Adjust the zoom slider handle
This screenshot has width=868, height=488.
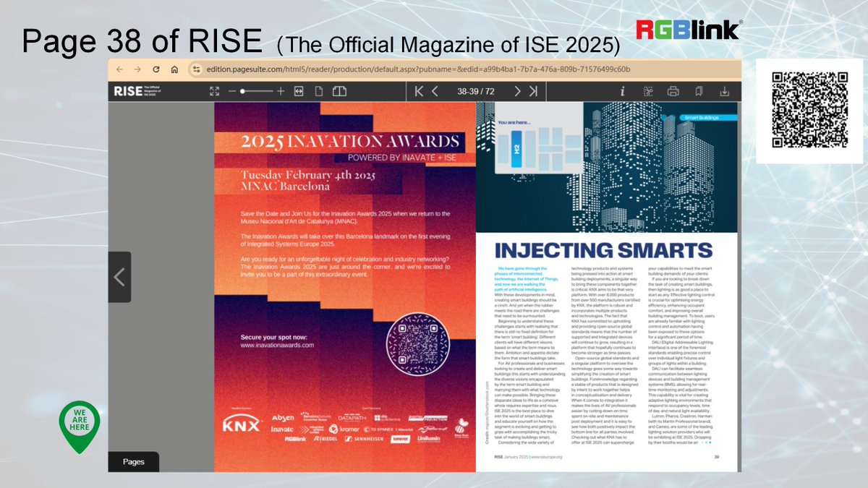(242, 91)
